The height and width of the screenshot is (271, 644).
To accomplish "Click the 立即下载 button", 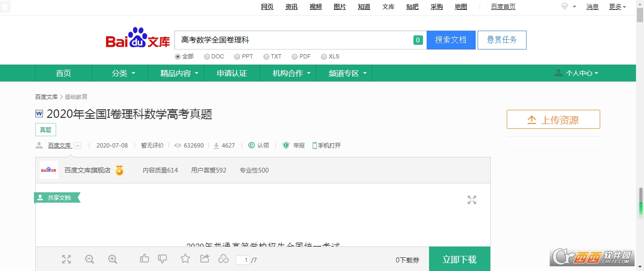I will click(x=460, y=259).
